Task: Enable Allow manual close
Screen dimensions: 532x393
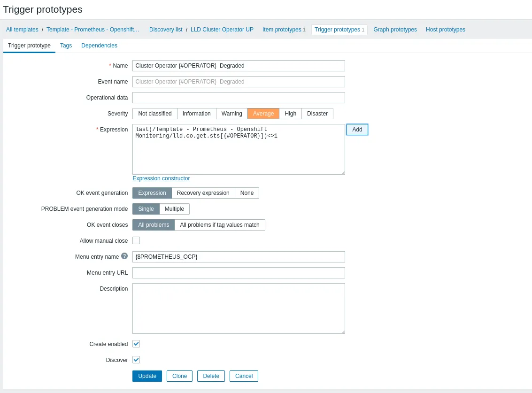Action: click(136, 240)
